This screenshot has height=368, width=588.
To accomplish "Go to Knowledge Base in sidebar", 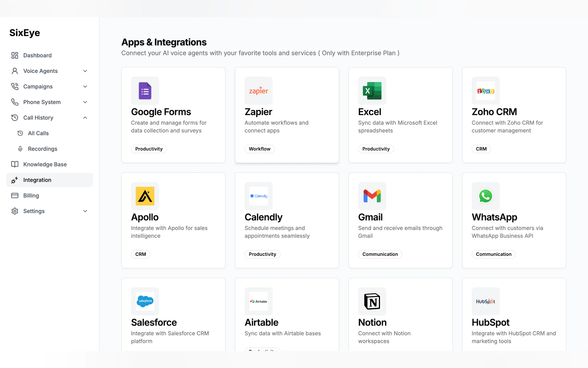I will pyautogui.click(x=45, y=164).
